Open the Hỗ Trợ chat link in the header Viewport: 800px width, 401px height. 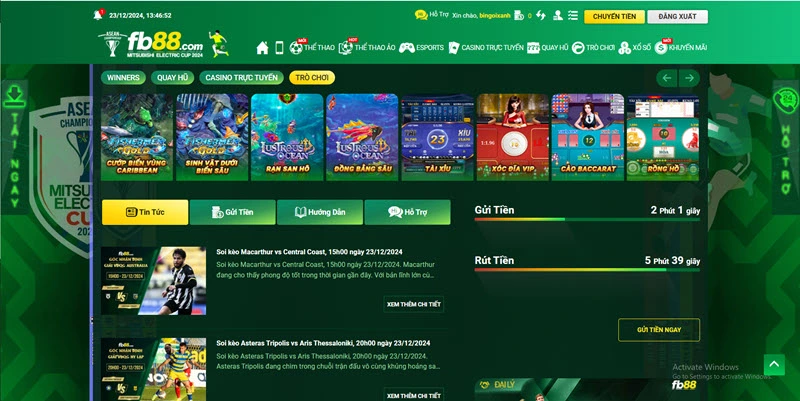432,15
